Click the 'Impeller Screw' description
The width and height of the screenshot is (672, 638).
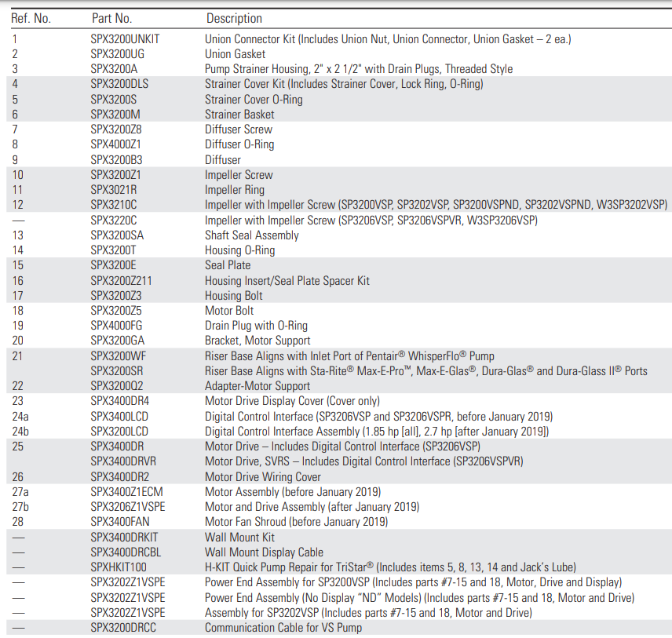(x=239, y=175)
